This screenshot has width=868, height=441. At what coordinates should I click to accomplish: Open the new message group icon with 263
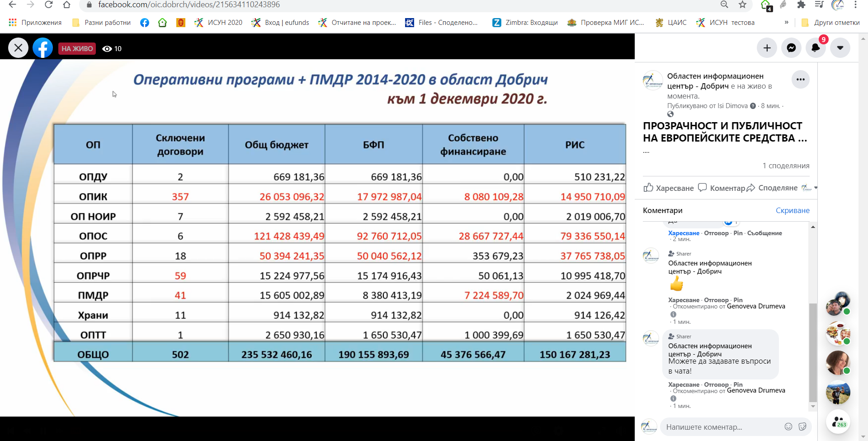838,422
